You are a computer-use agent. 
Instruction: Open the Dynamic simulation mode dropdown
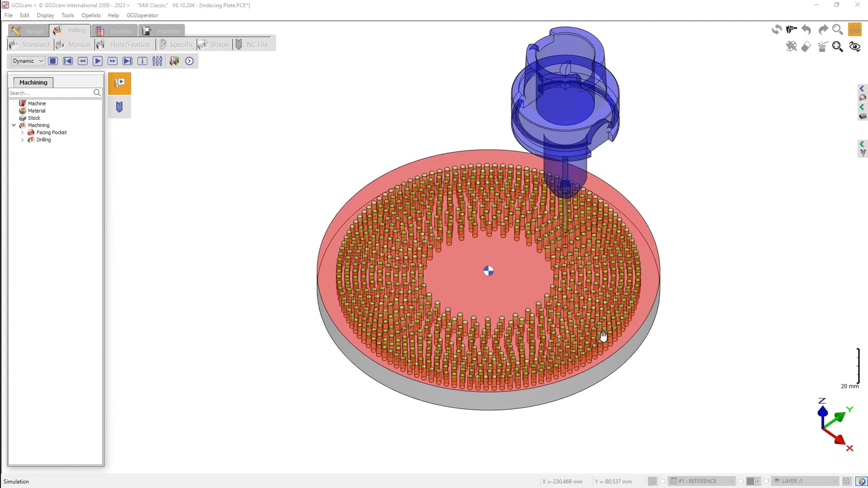[28, 61]
